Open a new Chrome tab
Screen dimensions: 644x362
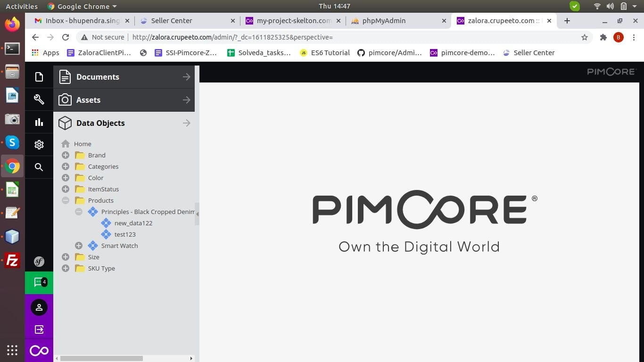point(567,21)
